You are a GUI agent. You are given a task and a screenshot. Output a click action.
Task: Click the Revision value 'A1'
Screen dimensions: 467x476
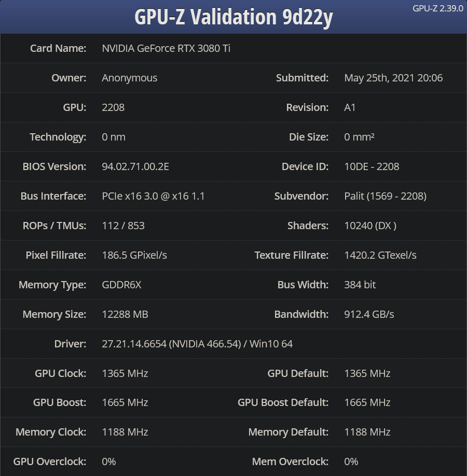coord(350,107)
